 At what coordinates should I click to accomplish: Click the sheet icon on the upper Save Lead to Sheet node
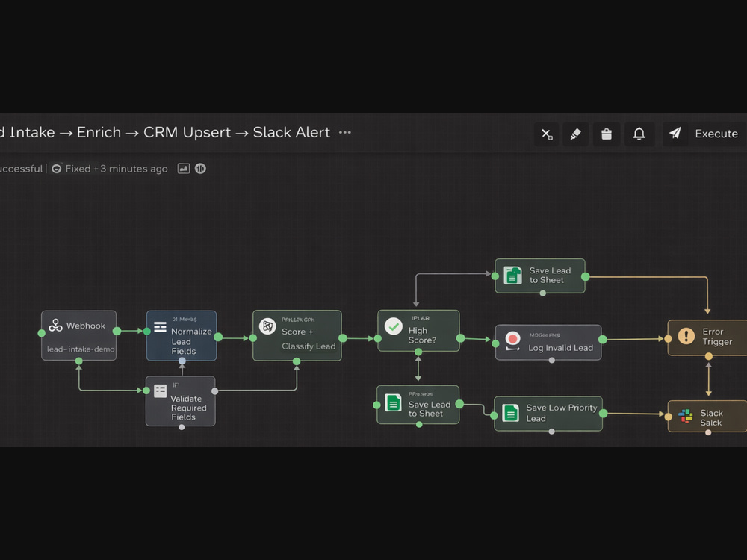pyautogui.click(x=512, y=276)
